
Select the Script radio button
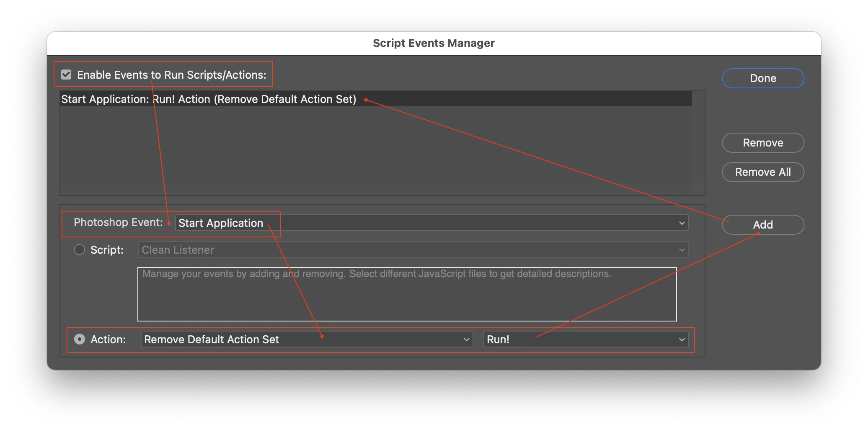coord(80,250)
